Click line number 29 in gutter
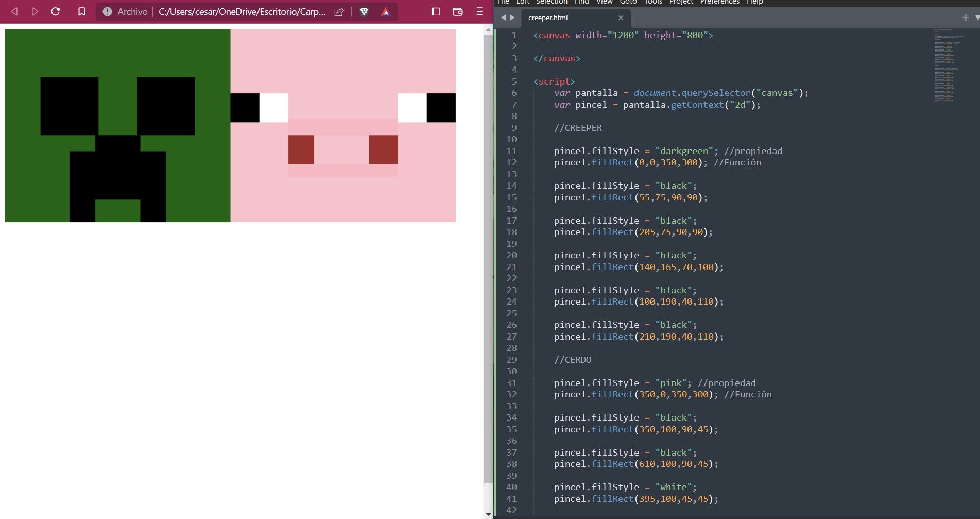This screenshot has width=980, height=519. coord(511,360)
